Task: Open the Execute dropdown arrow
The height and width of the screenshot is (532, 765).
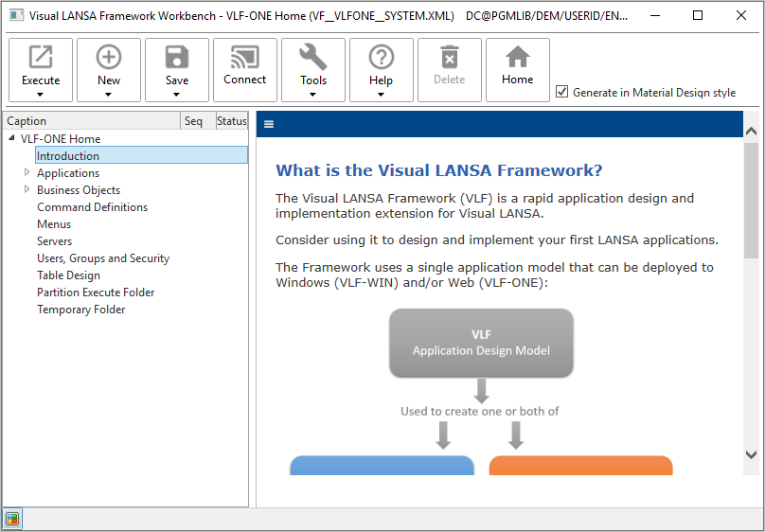Action: [41, 95]
